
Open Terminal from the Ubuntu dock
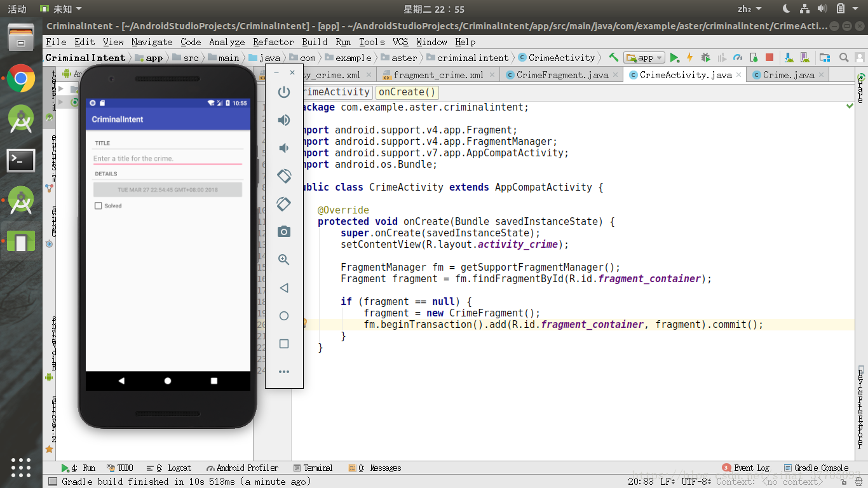21,161
